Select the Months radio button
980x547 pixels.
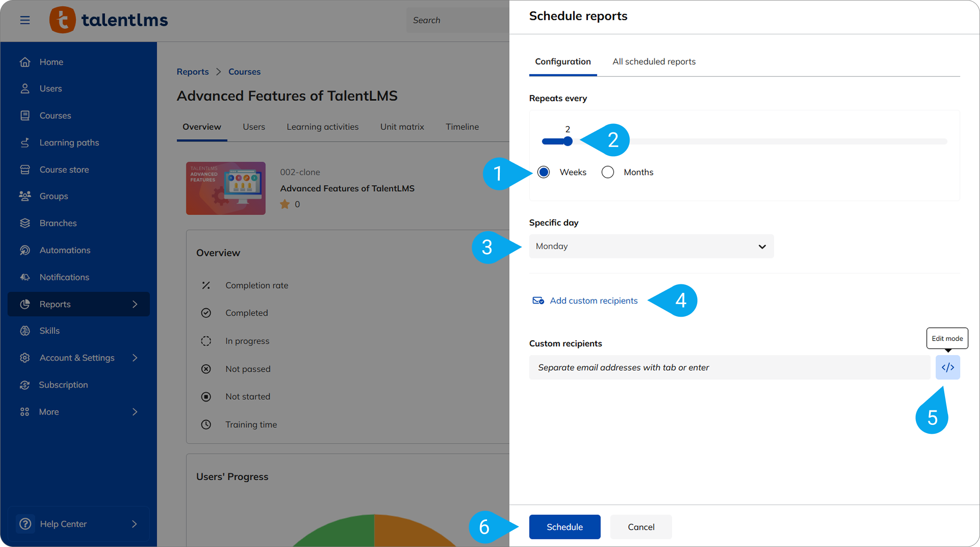tap(607, 172)
